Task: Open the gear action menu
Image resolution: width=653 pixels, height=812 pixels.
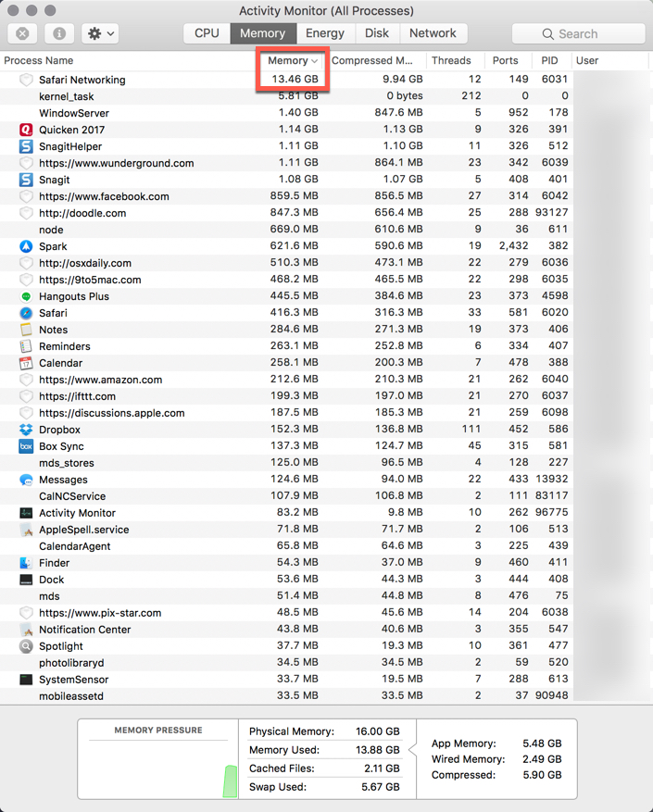Action: (100, 33)
